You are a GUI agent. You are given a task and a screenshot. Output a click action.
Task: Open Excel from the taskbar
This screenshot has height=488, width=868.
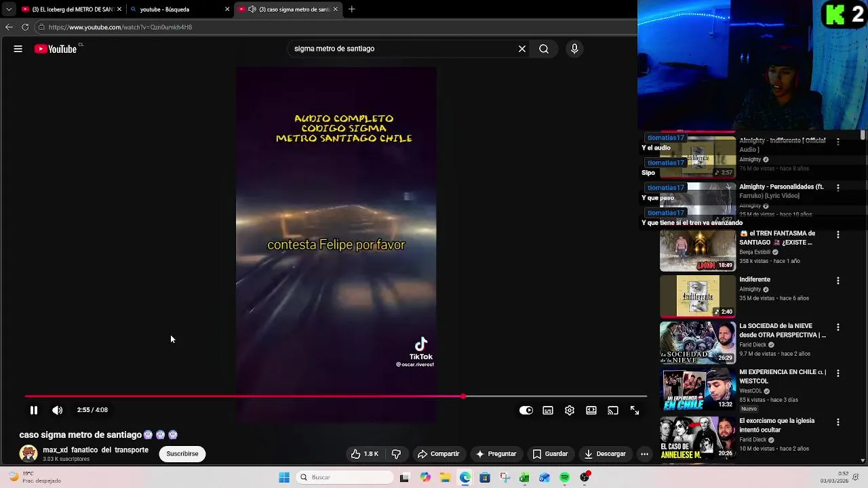tap(524, 478)
